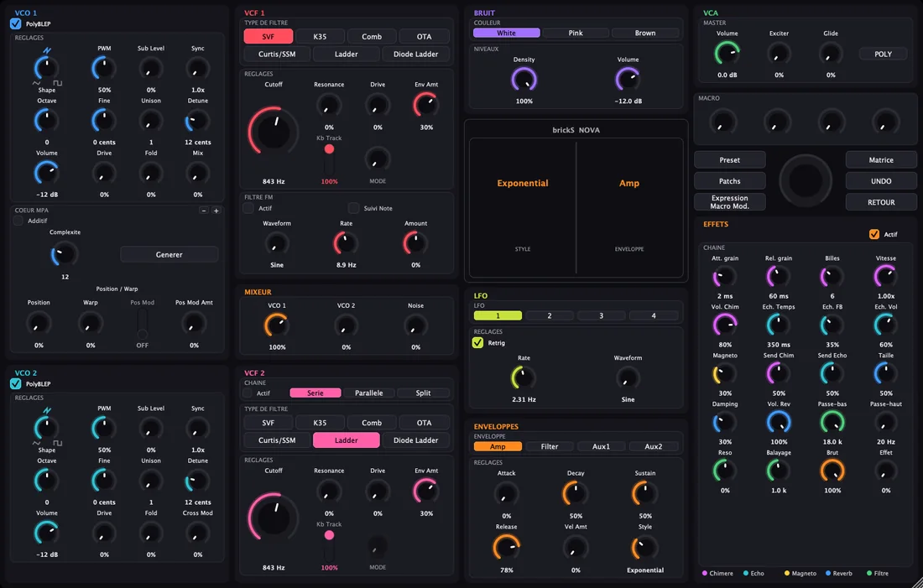Screen dimensions: 923x588
Task: Choose Pink noise colour
Action: point(576,33)
